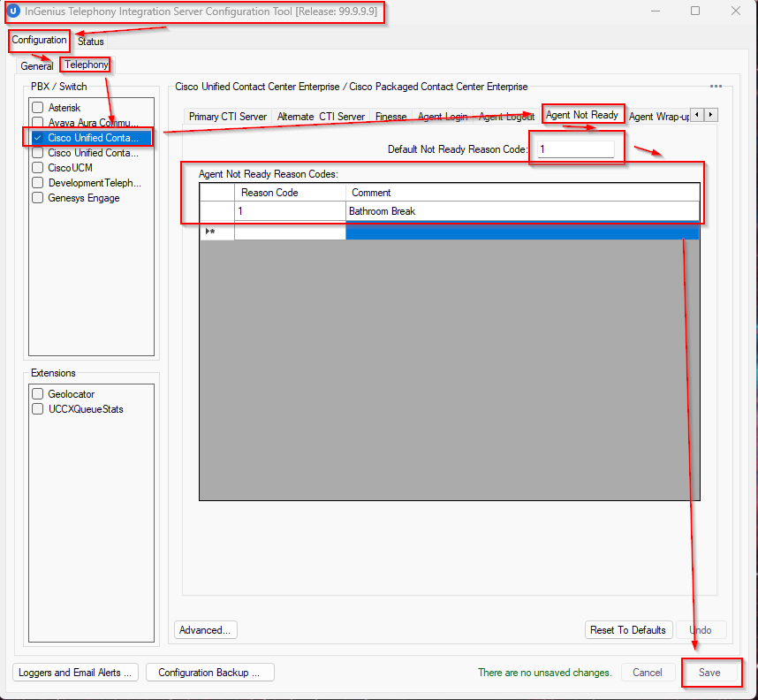Switch to the Status tab
Image resolution: width=758 pixels, height=700 pixels.
tap(90, 42)
